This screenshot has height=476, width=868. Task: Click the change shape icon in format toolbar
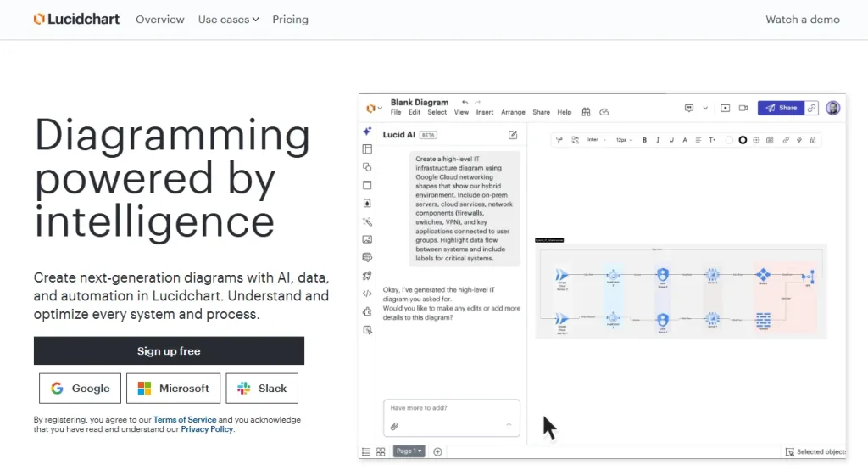click(576, 140)
